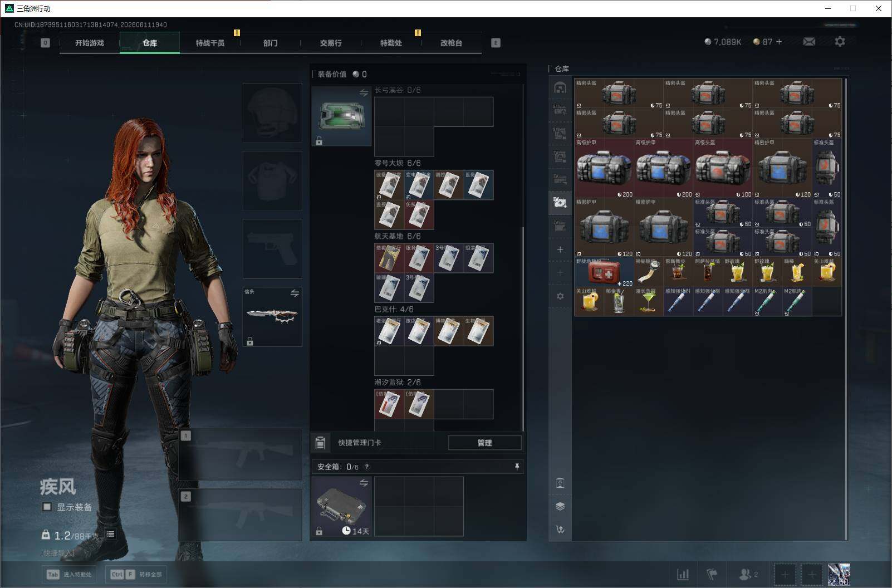892x588 pixels.
Task: Click the 快捷导入 link
Action: (58, 552)
